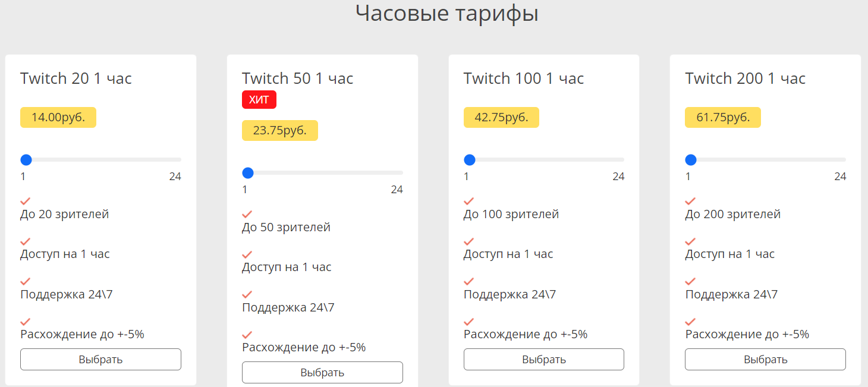
Task: Select Twitch 100 plan via 'Выбрать' button
Action: click(x=543, y=360)
